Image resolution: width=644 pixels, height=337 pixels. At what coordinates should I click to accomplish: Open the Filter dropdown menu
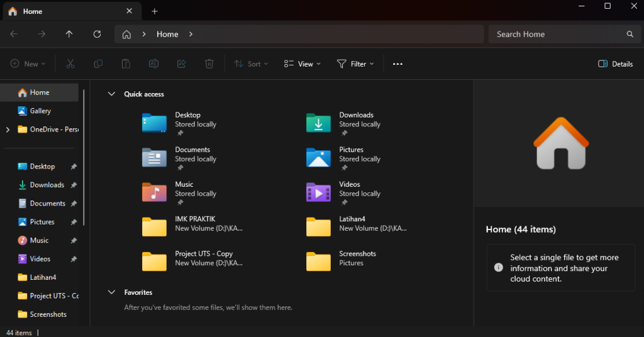(x=355, y=64)
